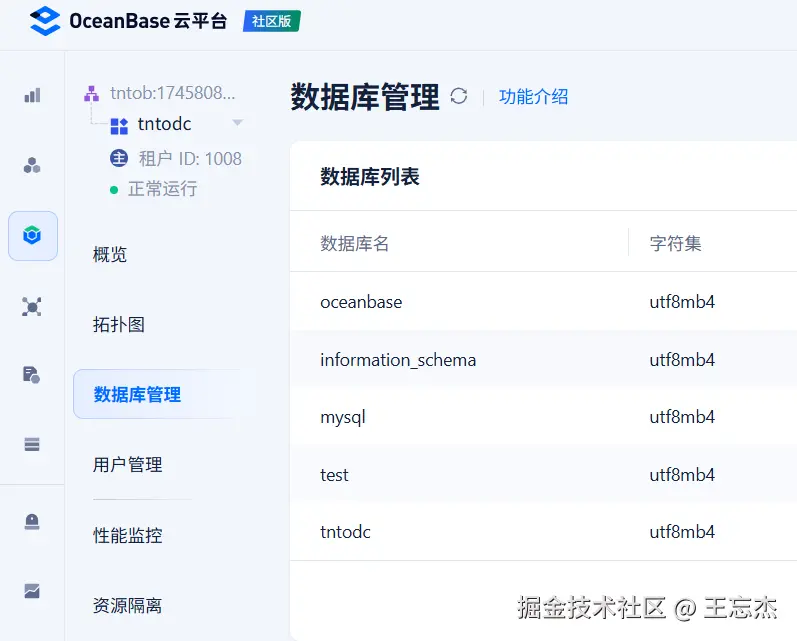
Task: Open the document with gear sidebar icon
Action: click(32, 375)
